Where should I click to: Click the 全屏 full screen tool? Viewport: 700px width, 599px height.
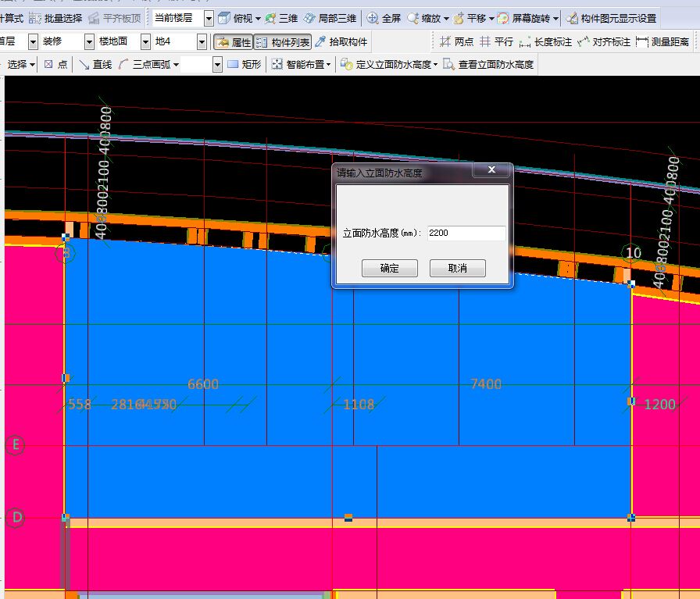[384, 18]
